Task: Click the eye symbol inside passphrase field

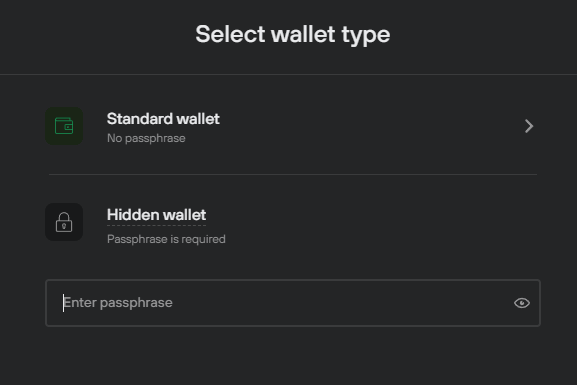Action: click(x=522, y=303)
